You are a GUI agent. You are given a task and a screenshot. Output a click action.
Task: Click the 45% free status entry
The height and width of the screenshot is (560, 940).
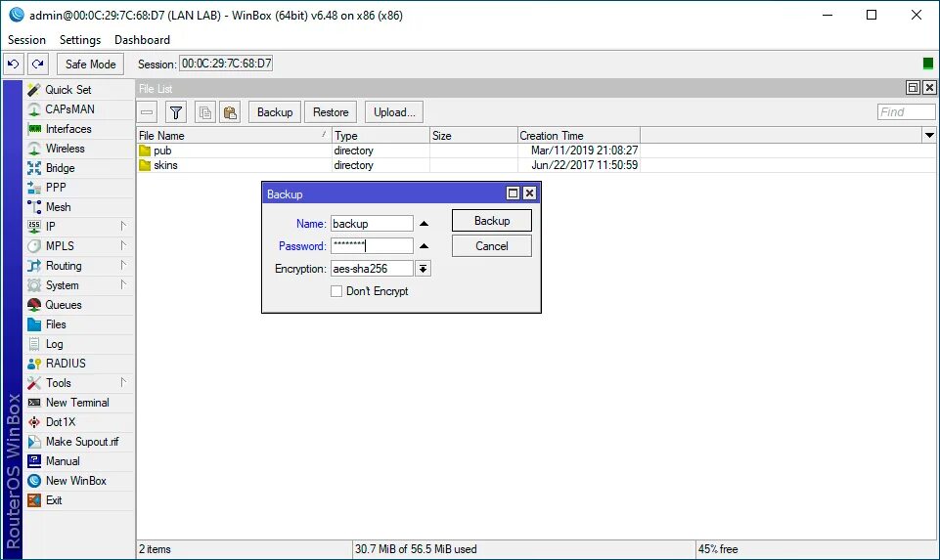click(718, 549)
